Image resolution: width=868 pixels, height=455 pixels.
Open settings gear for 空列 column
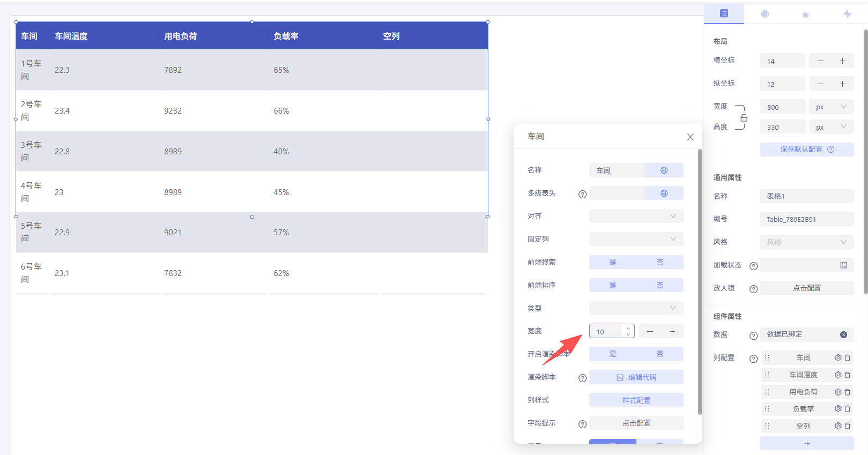[838, 426]
